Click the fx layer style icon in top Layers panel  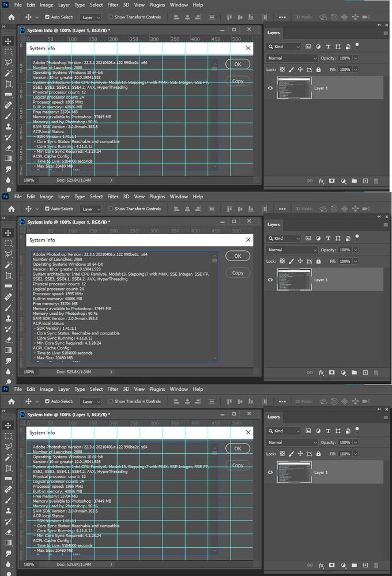(x=321, y=180)
